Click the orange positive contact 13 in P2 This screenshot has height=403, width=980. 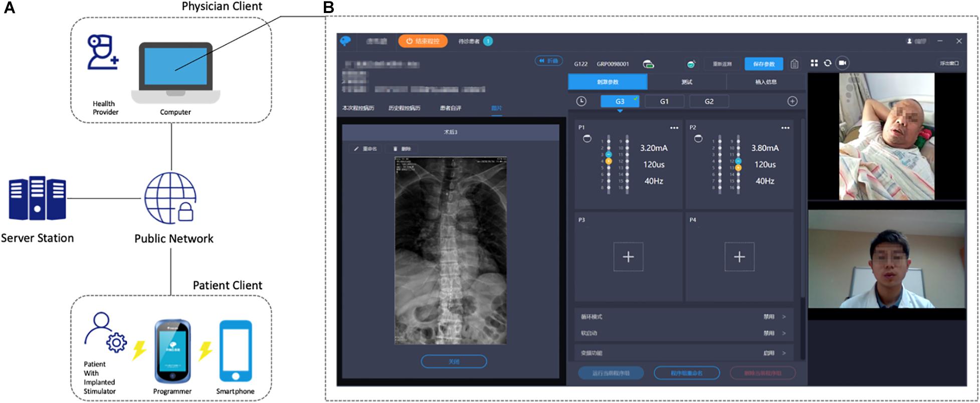click(738, 168)
